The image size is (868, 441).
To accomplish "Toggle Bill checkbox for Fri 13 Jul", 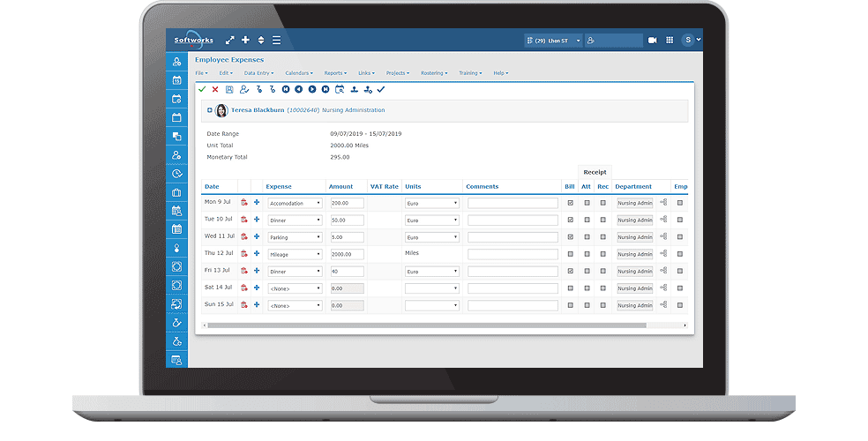I will click(570, 271).
